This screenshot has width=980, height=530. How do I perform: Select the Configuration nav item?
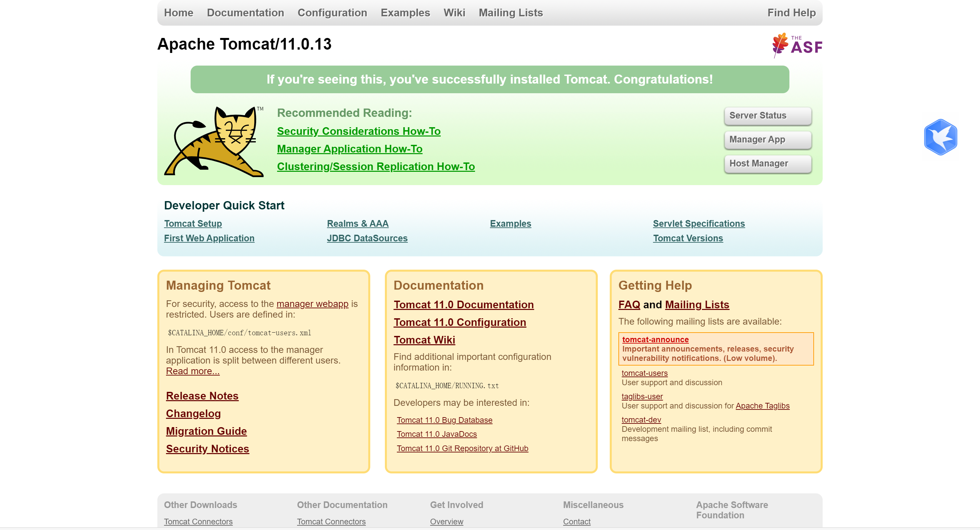[x=332, y=13]
